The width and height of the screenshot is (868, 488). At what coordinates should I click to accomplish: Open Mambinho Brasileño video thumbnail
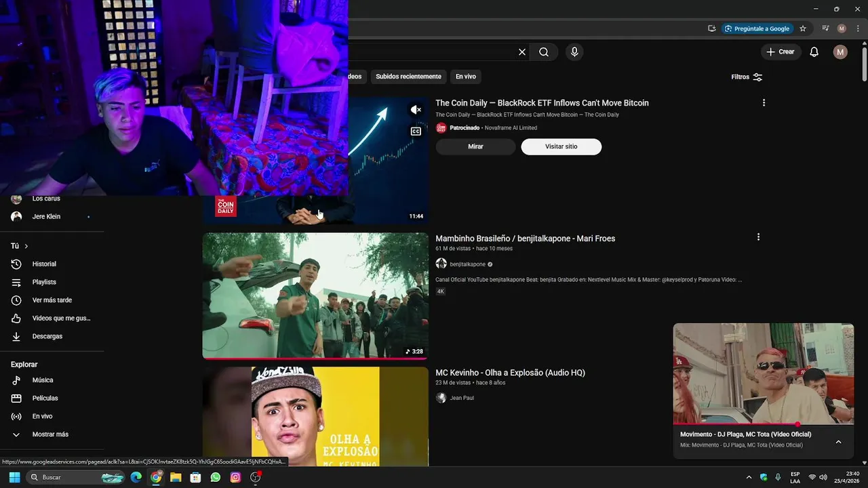pos(315,296)
